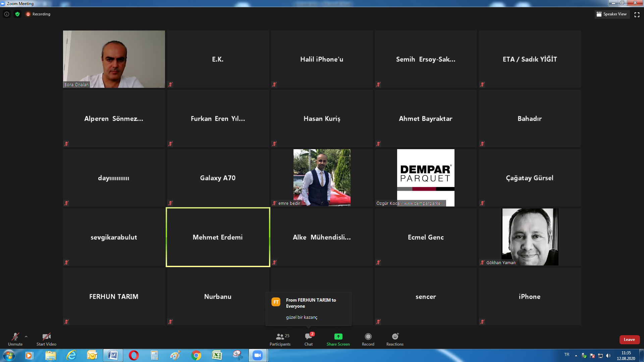644x362 pixels.
Task: Click the meeting information icon
Action: tap(7, 14)
